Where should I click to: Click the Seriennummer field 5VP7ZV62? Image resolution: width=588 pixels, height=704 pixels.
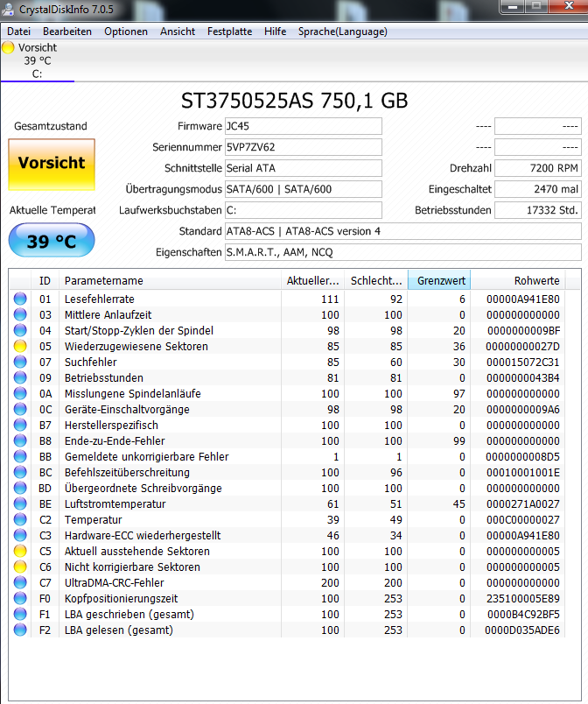[304, 147]
